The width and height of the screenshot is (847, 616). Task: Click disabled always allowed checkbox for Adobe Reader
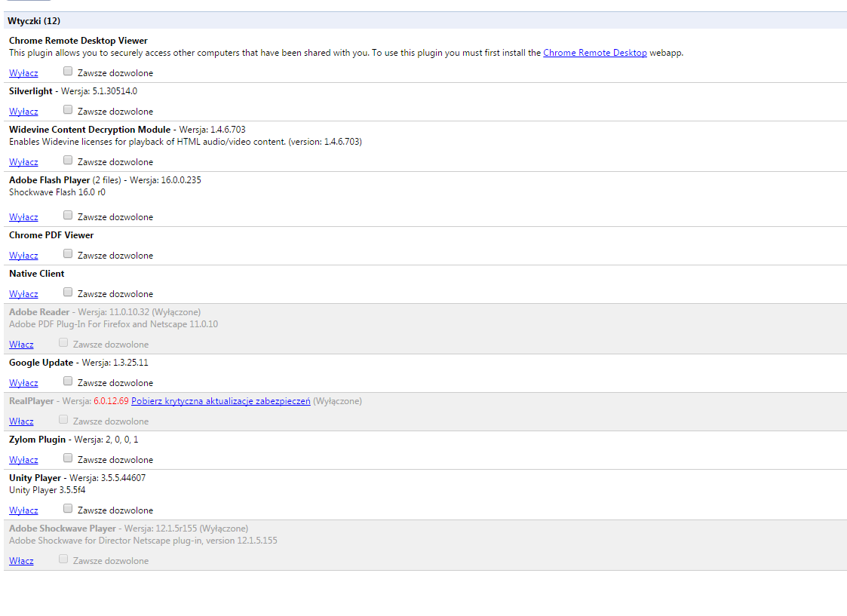(63, 343)
